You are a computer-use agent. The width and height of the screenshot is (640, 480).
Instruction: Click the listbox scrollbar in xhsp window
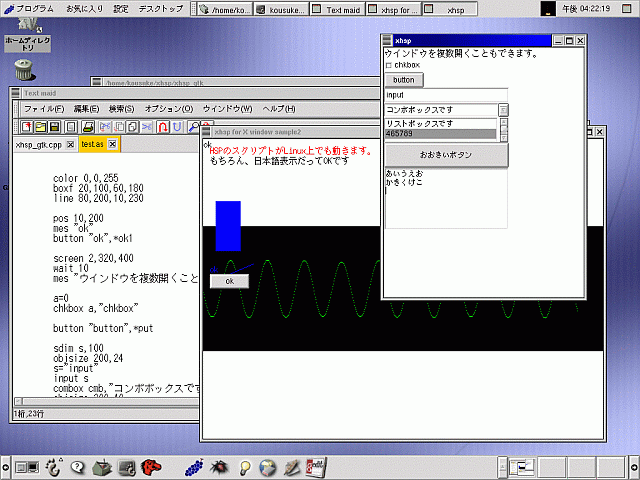(x=503, y=129)
